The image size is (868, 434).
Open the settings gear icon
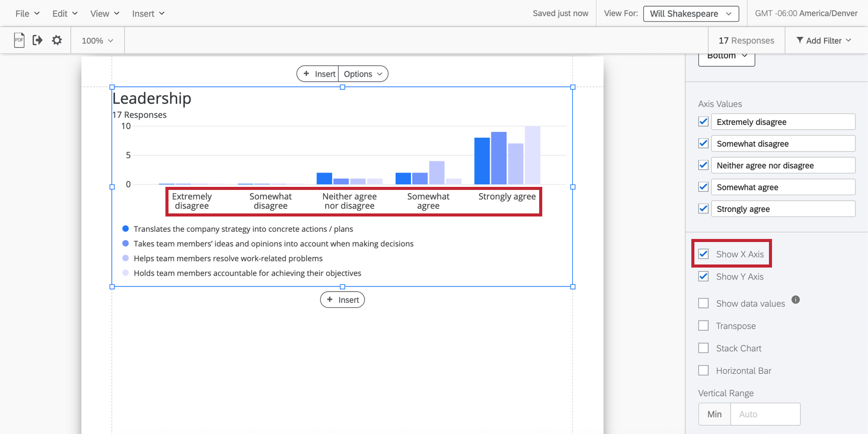pos(57,40)
